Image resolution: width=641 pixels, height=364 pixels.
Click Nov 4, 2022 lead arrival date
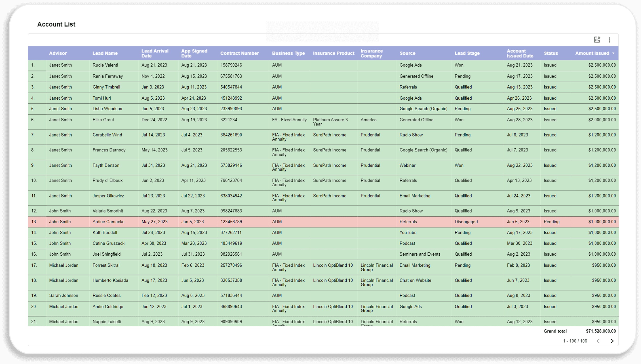pyautogui.click(x=153, y=76)
